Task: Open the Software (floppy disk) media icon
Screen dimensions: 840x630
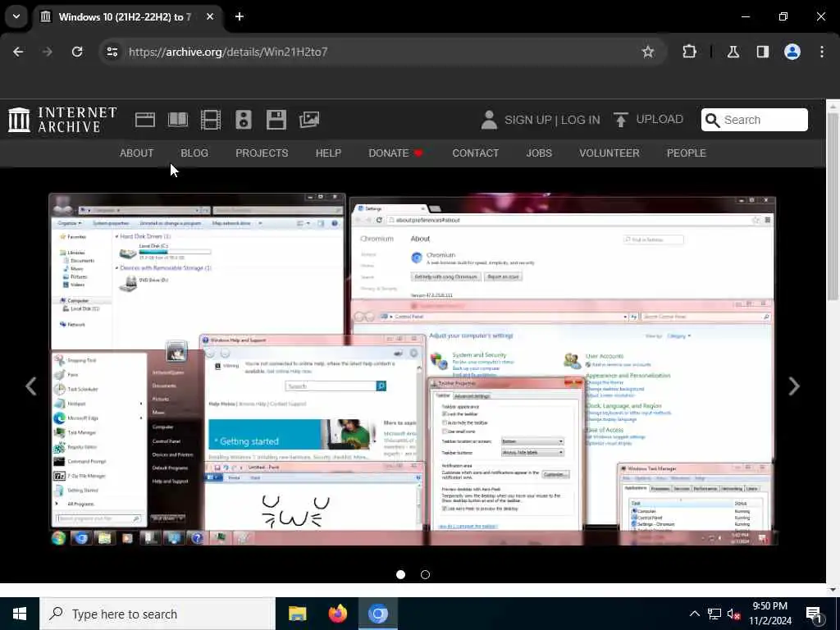Action: (276, 120)
